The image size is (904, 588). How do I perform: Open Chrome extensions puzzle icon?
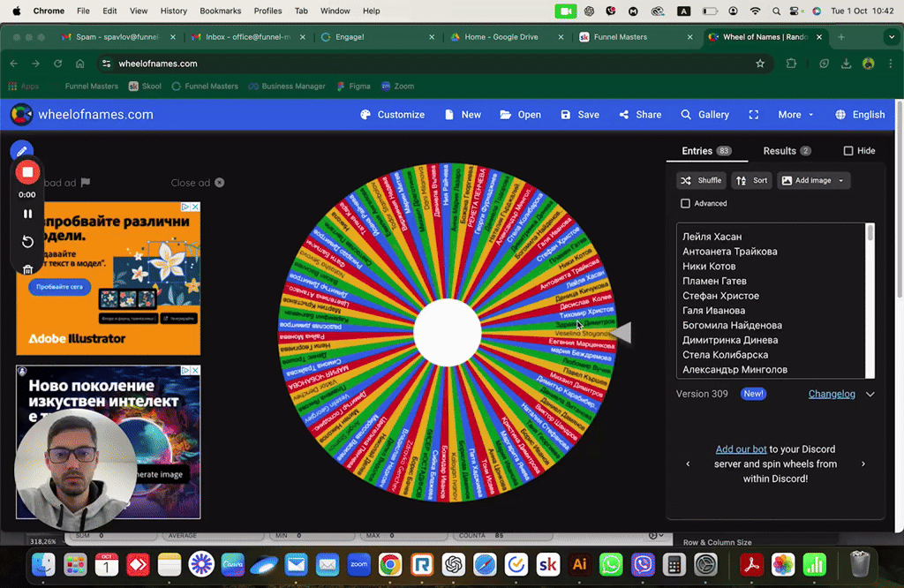tap(791, 64)
